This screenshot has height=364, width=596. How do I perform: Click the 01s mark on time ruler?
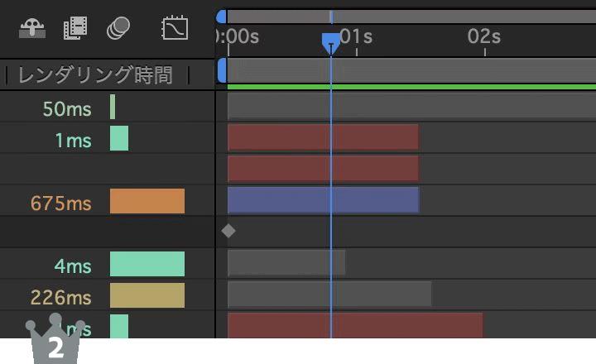tap(357, 36)
